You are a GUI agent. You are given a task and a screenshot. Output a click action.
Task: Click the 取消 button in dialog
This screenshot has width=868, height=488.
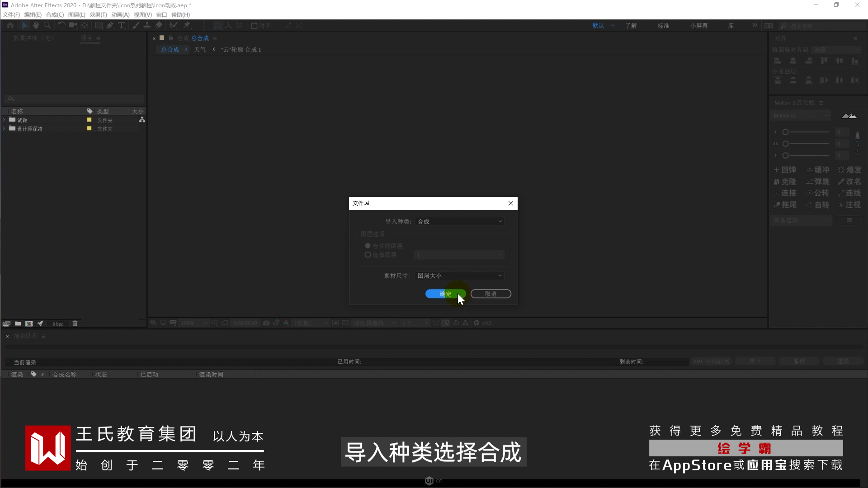click(491, 294)
